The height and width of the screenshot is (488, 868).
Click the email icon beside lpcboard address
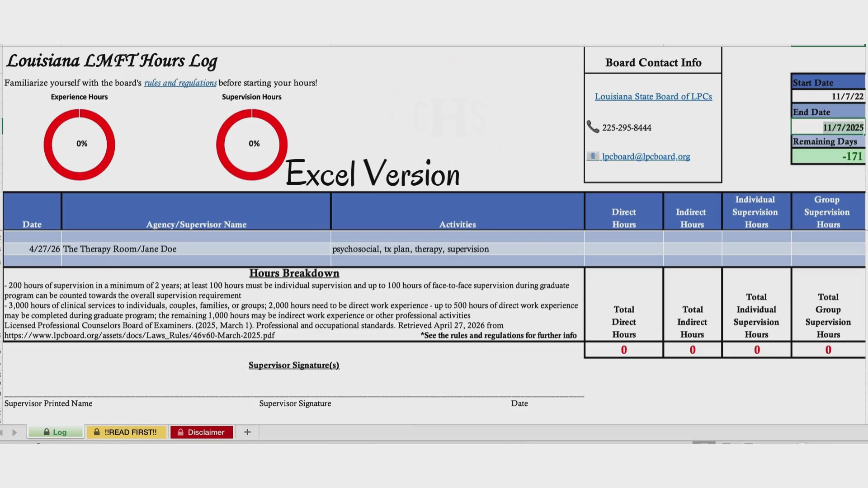pyautogui.click(x=593, y=156)
